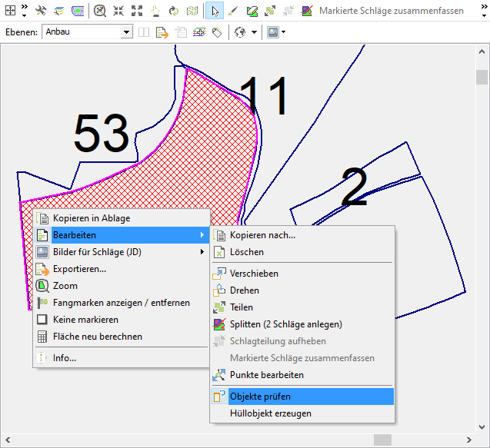The width and height of the screenshot is (490, 448).
Task: Click the vertical scrollbar thumb of map
Action: click(482, 77)
